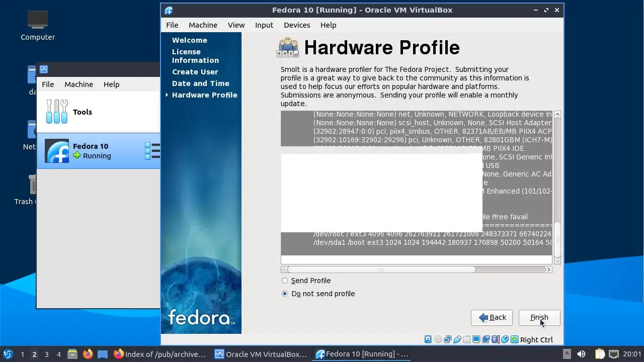Click the Hardware Profile step in the sidebar

[x=204, y=95]
